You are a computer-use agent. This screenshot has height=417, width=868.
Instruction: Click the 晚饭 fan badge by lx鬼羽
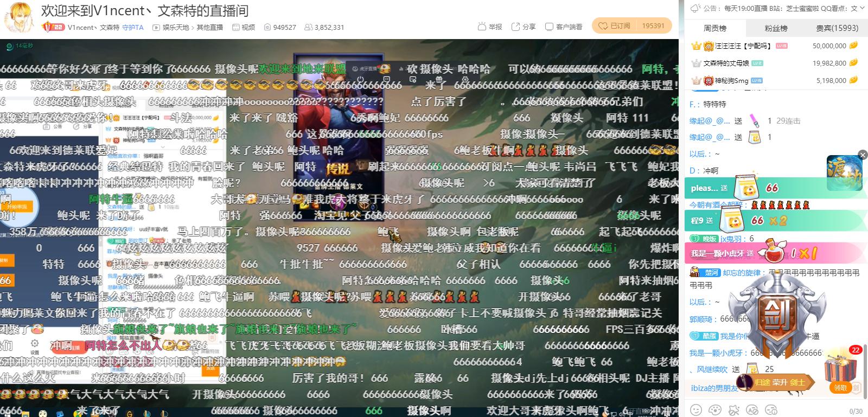(704, 239)
